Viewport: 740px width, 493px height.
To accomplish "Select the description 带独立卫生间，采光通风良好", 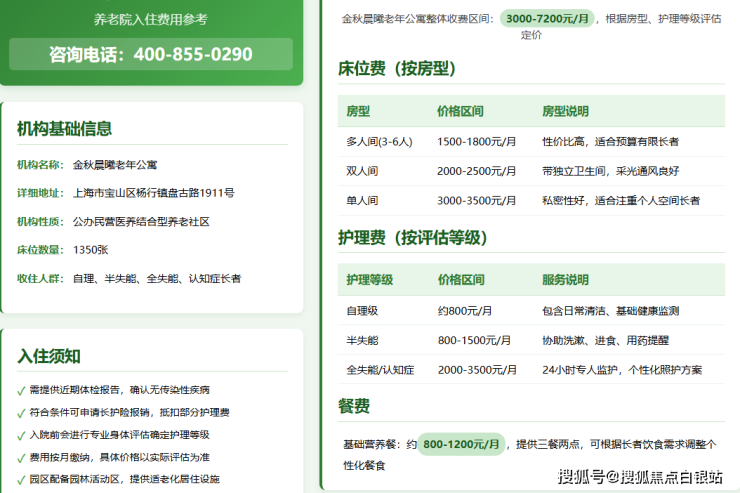I will pos(611,171).
